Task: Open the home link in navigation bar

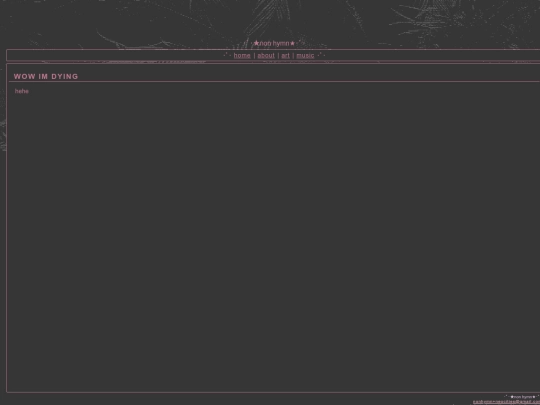Action: click(242, 55)
